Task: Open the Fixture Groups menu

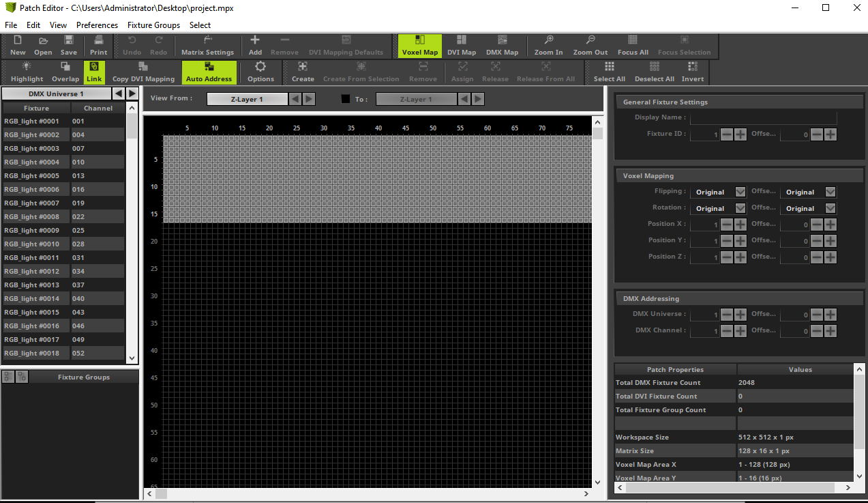Action: [x=154, y=25]
